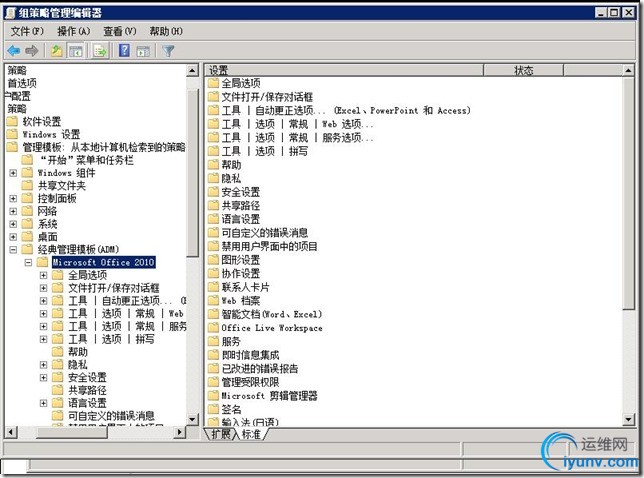Image resolution: width=644 pixels, height=478 pixels.
Task: Open 文件打开/保存对话框 folder in right pane
Action: pos(267,97)
